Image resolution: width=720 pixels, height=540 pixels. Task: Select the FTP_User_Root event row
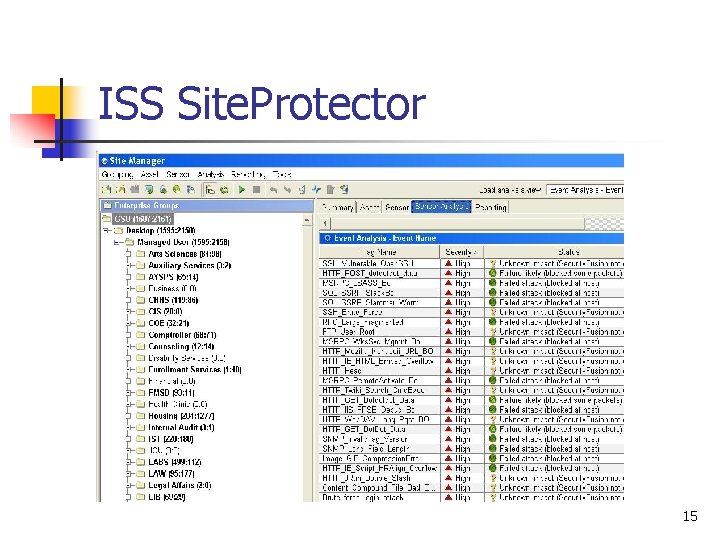[472, 332]
